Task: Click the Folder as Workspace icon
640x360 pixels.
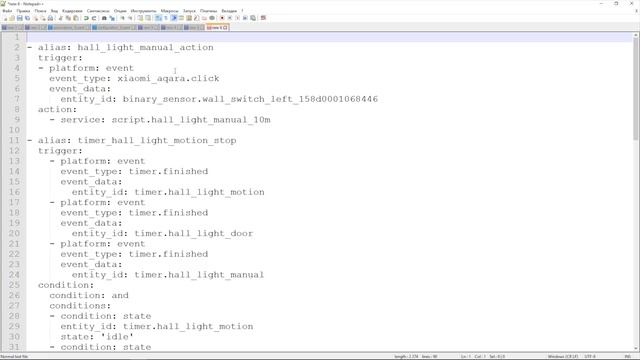Action: point(204,18)
